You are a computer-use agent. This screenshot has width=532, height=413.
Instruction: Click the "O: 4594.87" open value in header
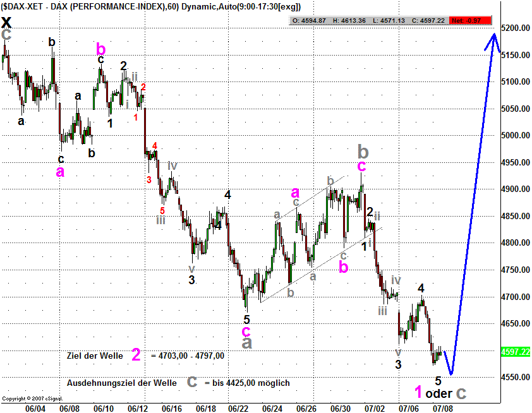tap(308, 20)
